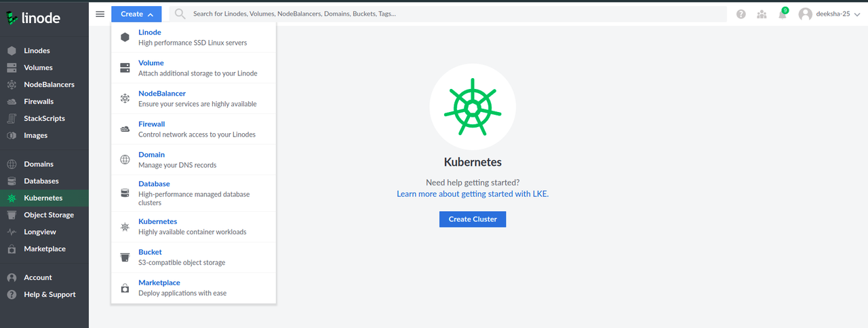Click the Longview pulse icon in the sidebar
The width and height of the screenshot is (868, 328).
pyautogui.click(x=12, y=232)
